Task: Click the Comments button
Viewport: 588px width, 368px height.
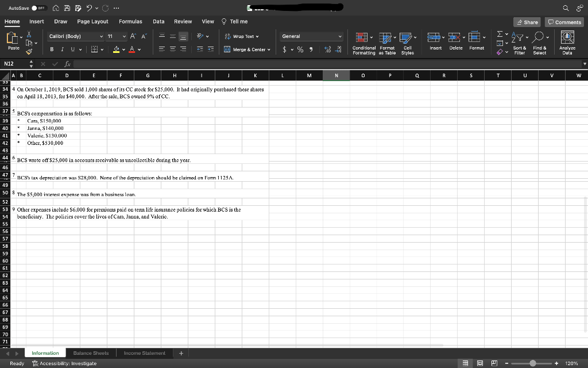Action: 564,22
